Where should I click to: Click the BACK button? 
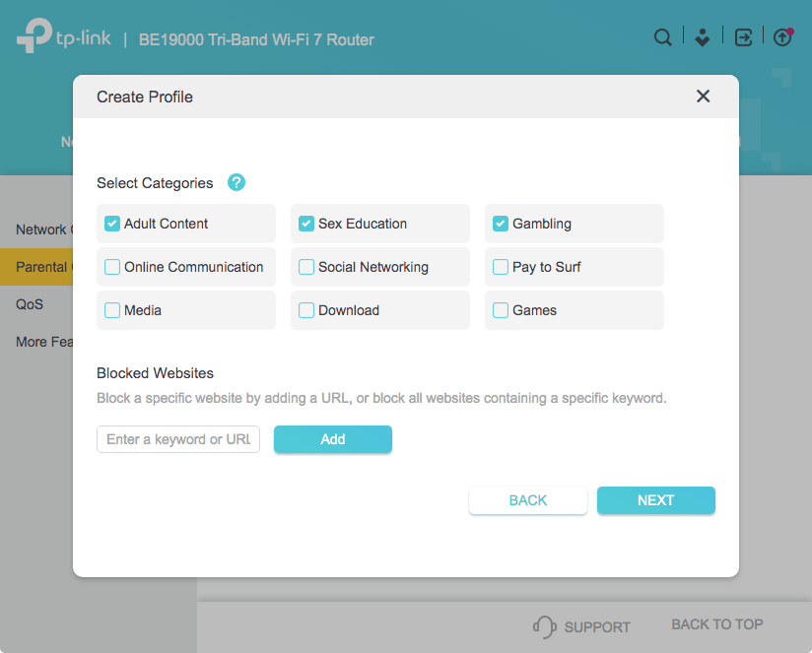[x=527, y=500]
